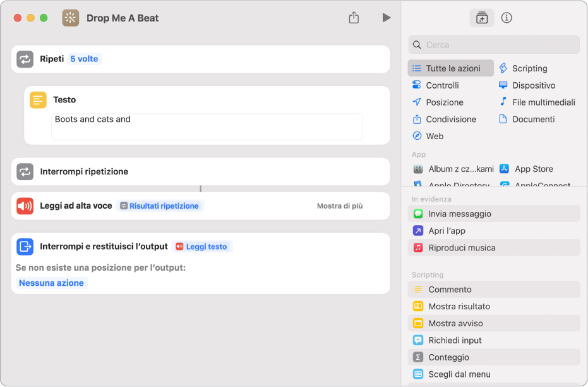Screen dimensions: 588x387
Task: Choose the Album z cz...kami app
Action: (x=453, y=169)
